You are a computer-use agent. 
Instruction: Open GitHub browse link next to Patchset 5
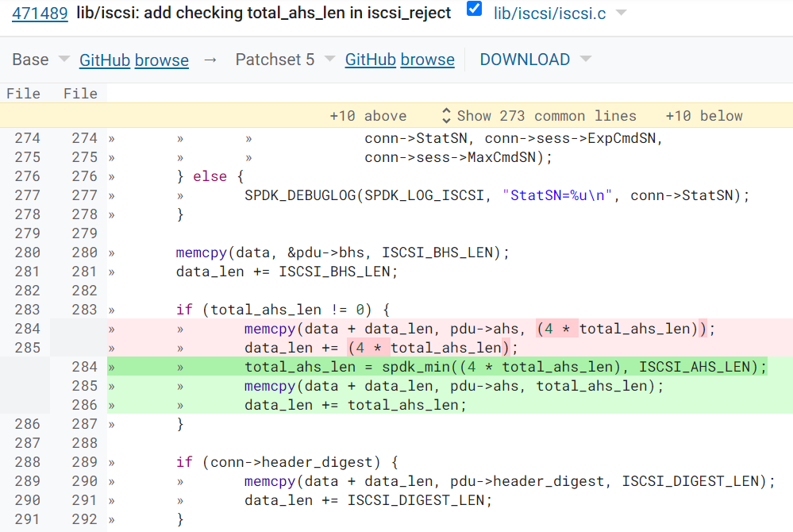[x=399, y=60]
